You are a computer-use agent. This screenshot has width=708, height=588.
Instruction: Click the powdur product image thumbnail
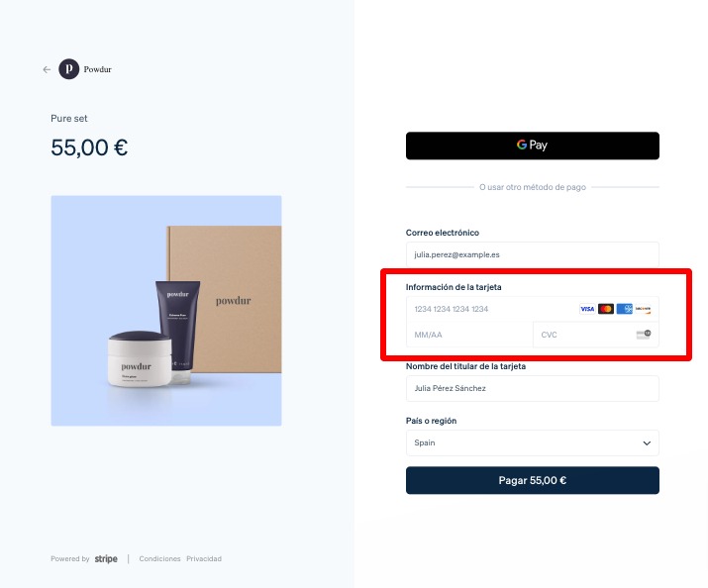tap(166, 311)
